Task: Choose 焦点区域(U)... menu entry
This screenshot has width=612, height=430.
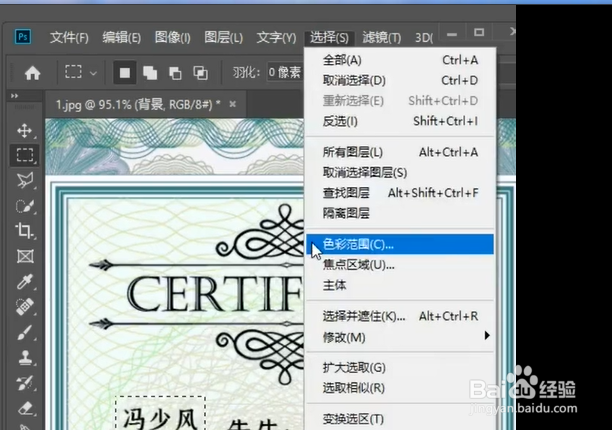Action: pyautogui.click(x=400, y=265)
